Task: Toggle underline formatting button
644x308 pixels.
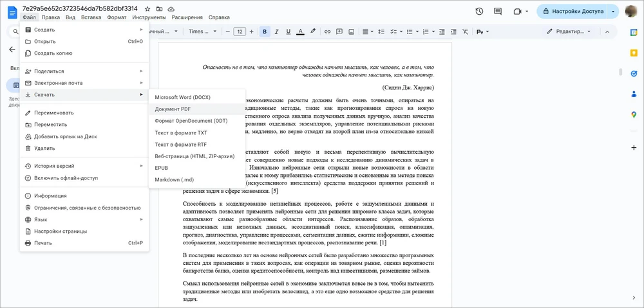Action: point(289,32)
